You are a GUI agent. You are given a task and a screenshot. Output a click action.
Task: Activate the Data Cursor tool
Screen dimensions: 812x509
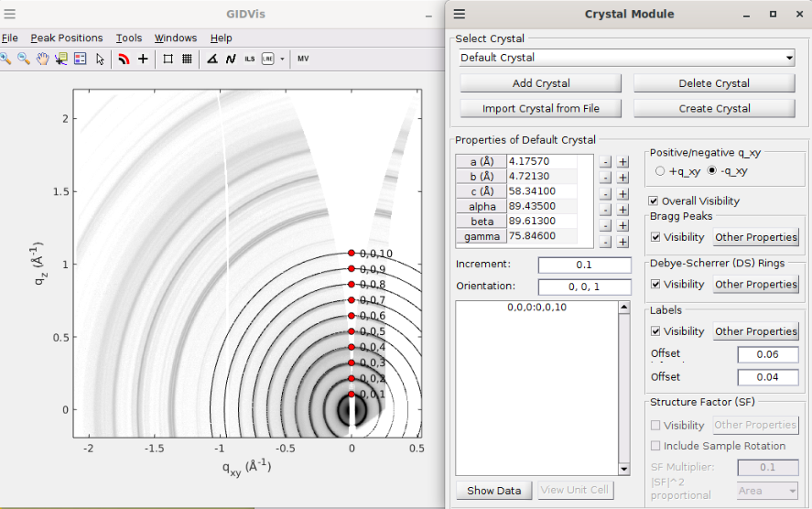(61, 59)
